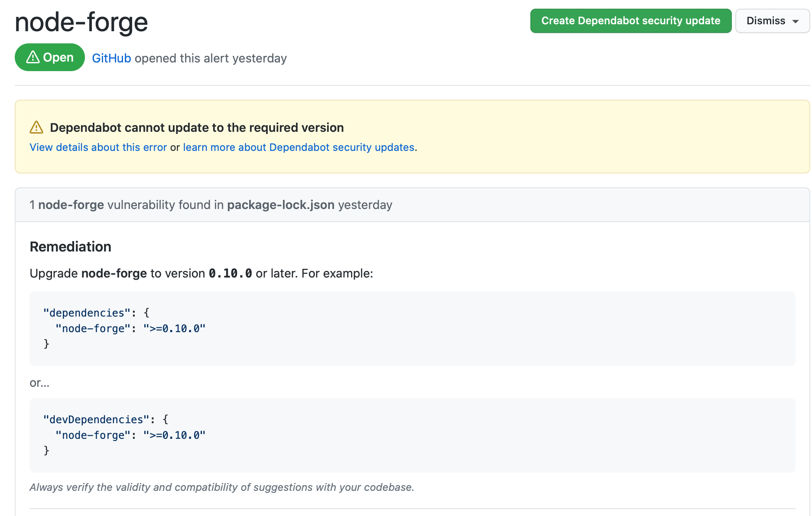This screenshot has width=812, height=516.
Task: Open the Dismiss dropdown
Action: coord(772,21)
